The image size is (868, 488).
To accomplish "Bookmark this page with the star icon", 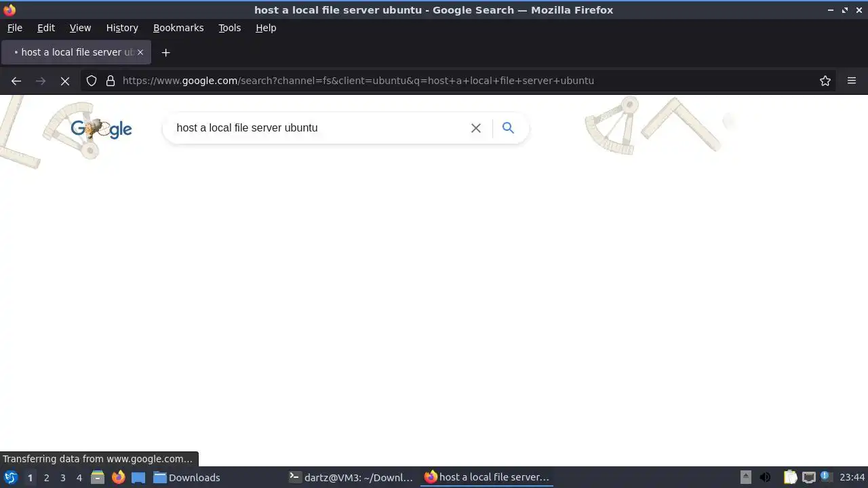I will (x=825, y=81).
